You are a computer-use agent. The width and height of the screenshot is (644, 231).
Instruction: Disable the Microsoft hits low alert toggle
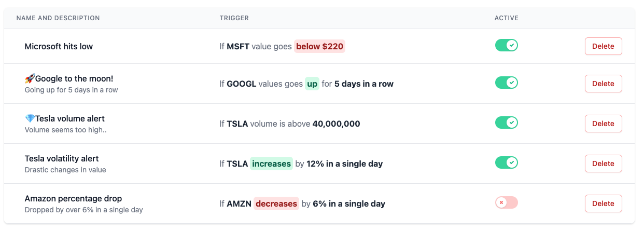click(x=507, y=46)
